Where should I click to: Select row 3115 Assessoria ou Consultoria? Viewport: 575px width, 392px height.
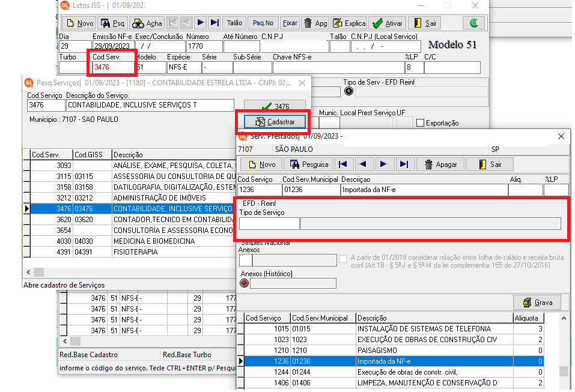[132, 176]
